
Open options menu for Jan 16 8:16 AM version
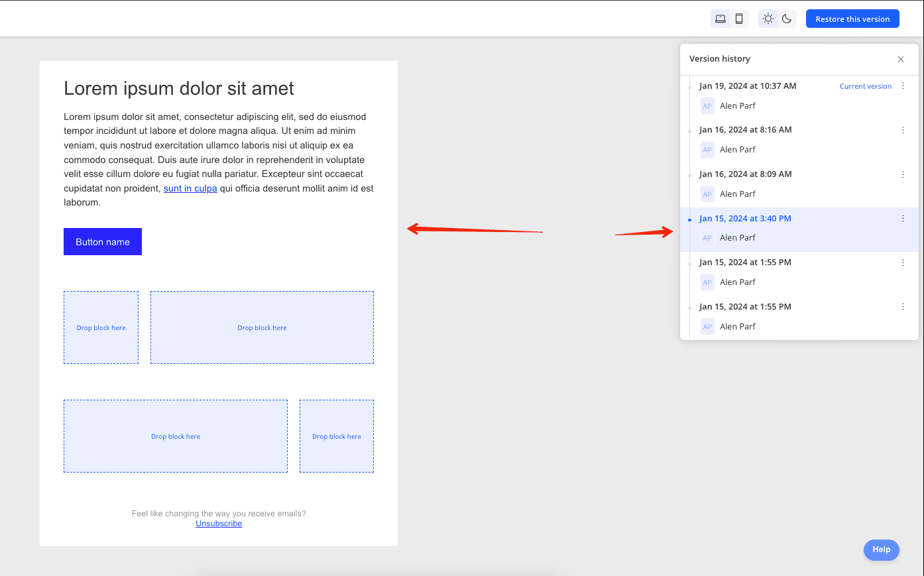click(x=903, y=130)
